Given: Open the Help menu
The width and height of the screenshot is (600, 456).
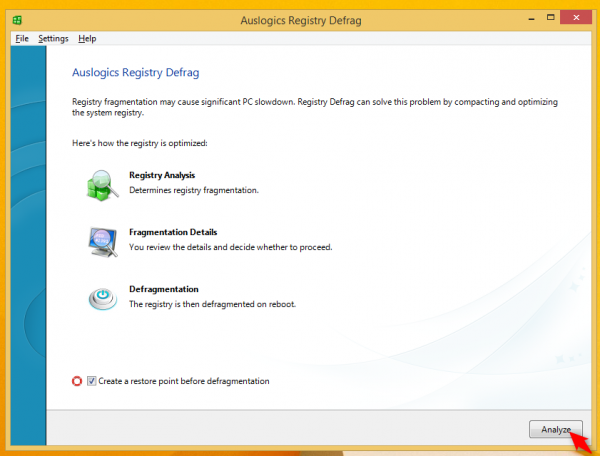Looking at the screenshot, I should pos(87,38).
